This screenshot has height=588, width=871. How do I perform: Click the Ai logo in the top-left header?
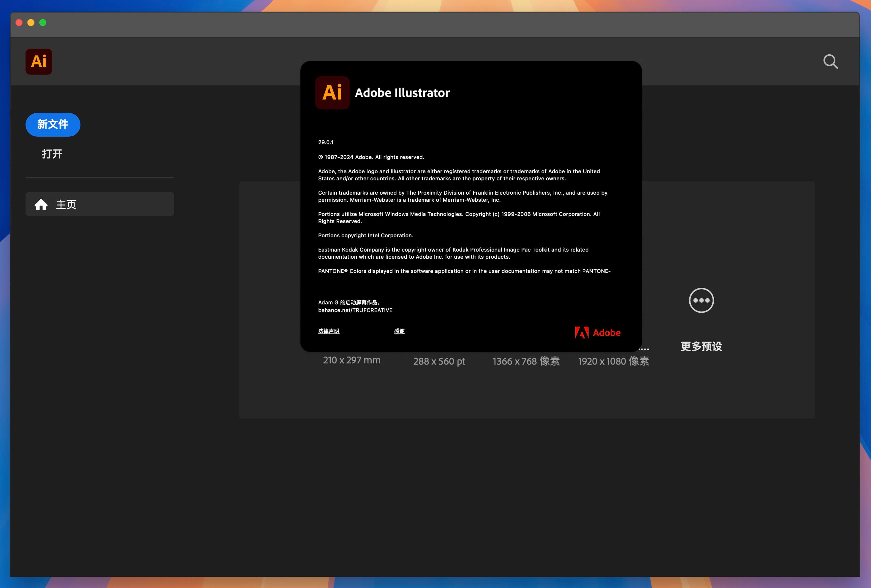[39, 61]
